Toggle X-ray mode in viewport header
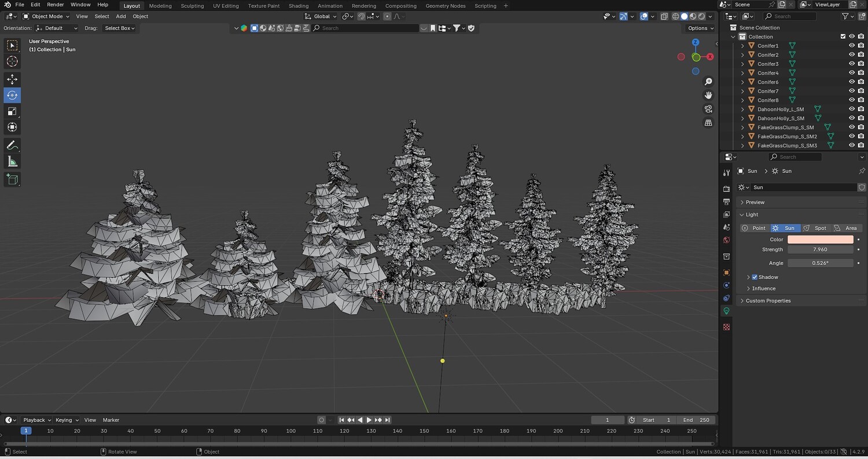The image size is (868, 459). [664, 16]
